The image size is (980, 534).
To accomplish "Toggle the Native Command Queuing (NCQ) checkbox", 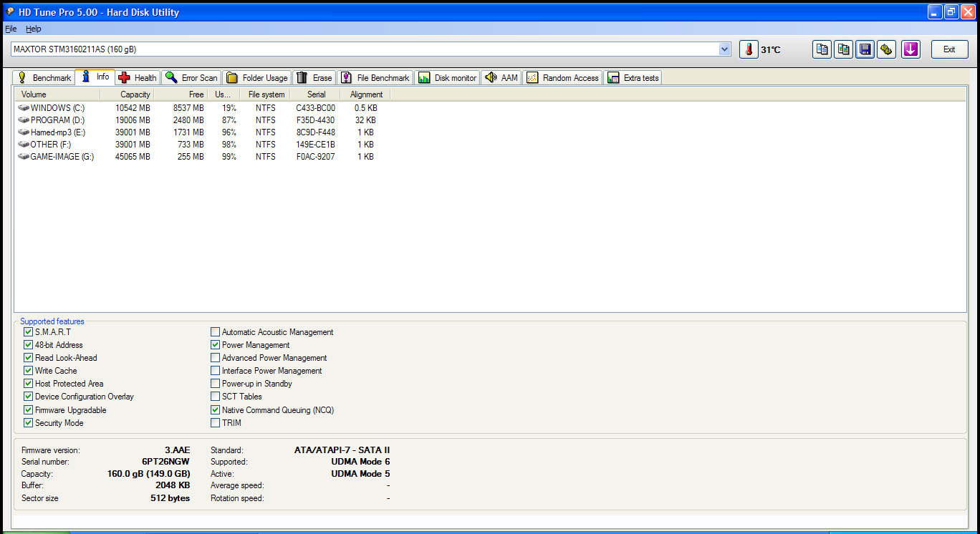I will (x=215, y=410).
